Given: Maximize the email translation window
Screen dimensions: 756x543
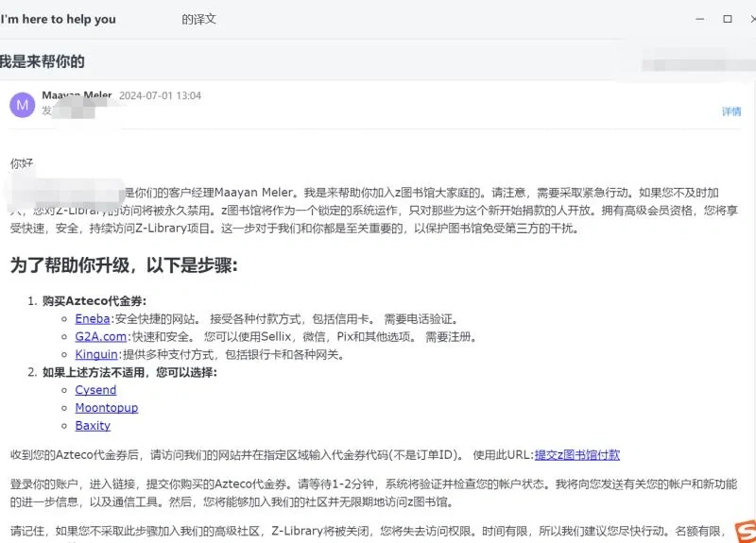Looking at the screenshot, I should (728, 19).
